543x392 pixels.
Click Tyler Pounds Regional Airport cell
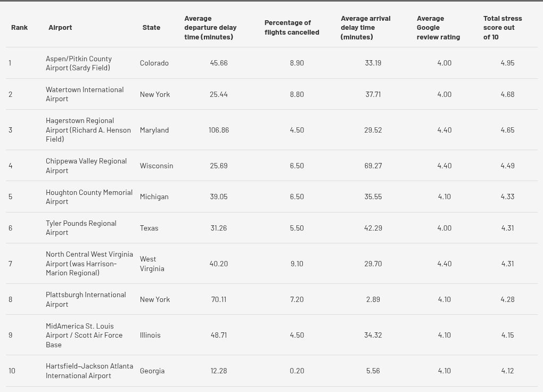(81, 228)
